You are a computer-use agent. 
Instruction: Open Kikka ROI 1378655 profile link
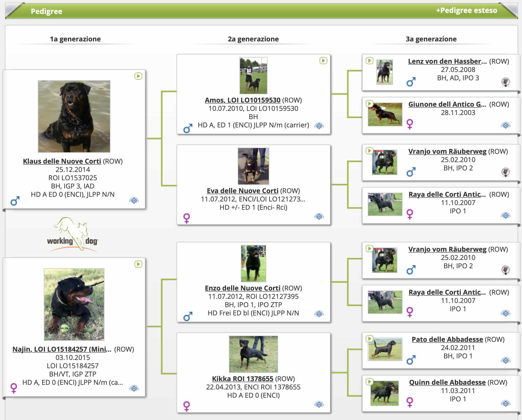pos(243,379)
